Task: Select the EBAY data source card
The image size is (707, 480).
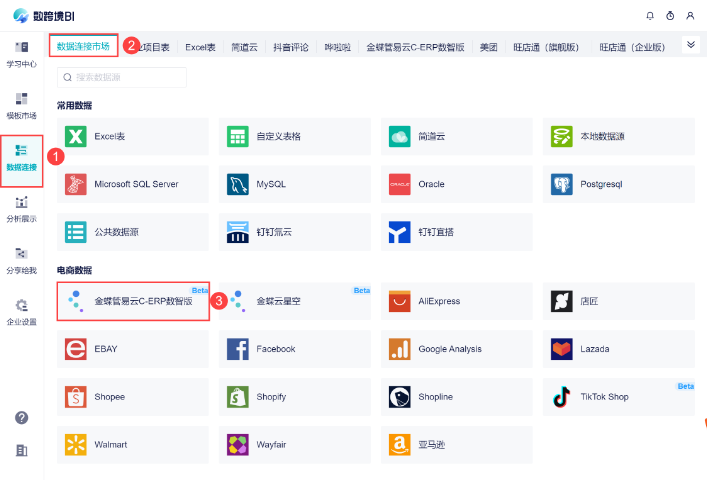Action: pos(133,349)
